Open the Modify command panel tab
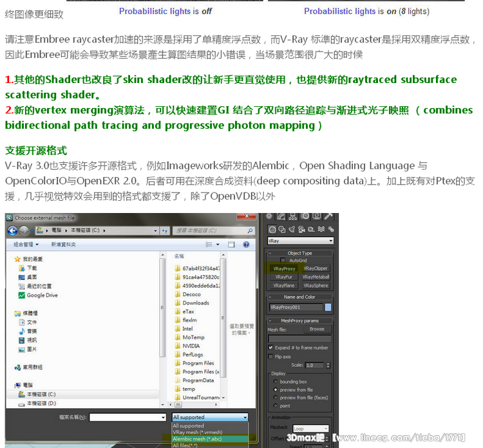 (281, 216)
